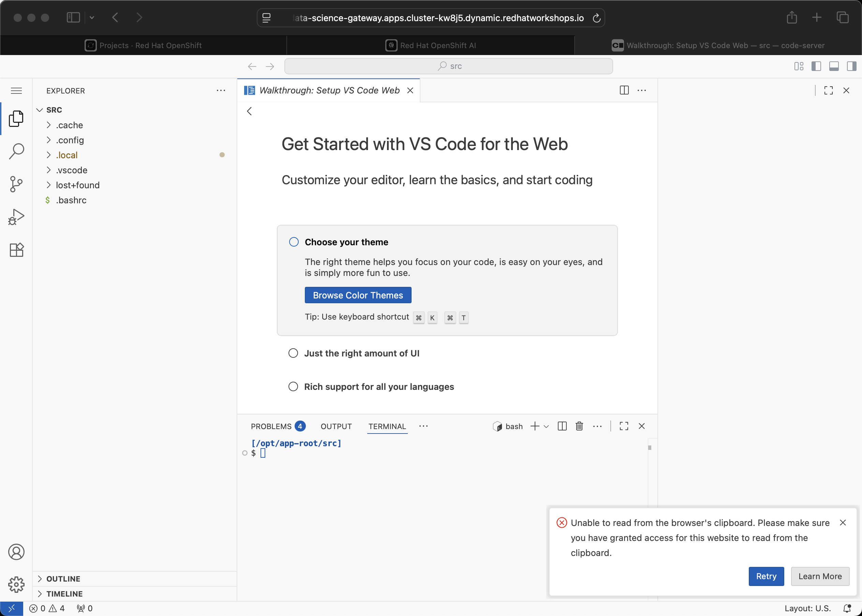Viewport: 862px width, 616px height.
Task: Switch to the PROBLEMS panel tab
Action: point(271,426)
